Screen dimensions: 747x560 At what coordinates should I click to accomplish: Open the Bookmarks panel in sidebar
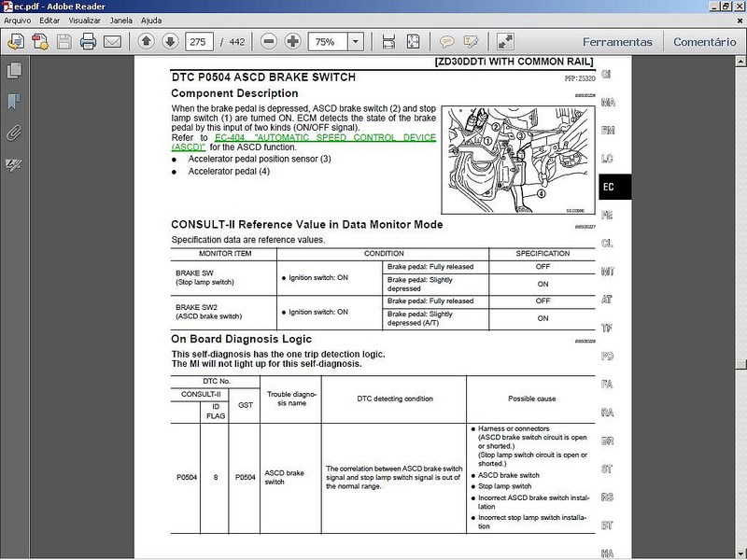[14, 101]
